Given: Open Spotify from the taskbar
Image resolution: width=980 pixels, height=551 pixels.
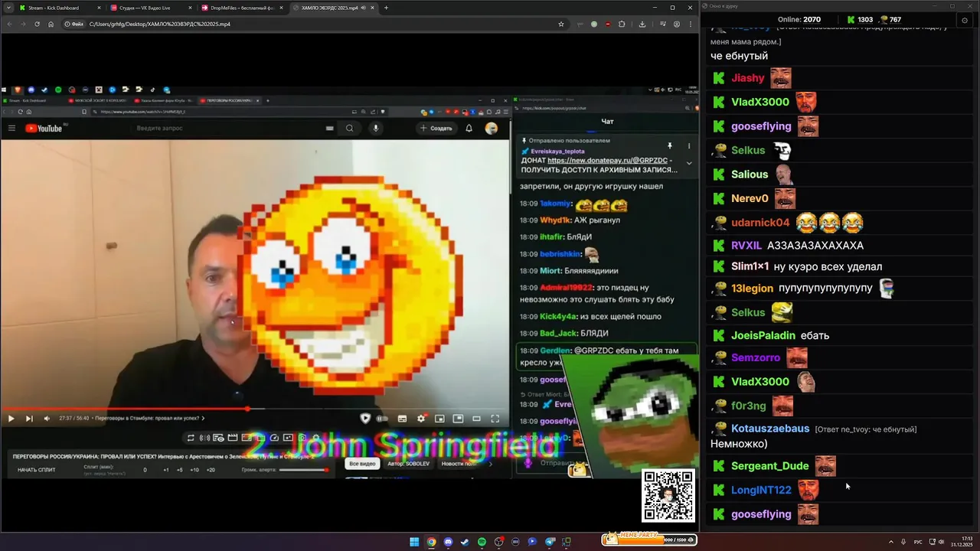Looking at the screenshot, I should (482, 542).
